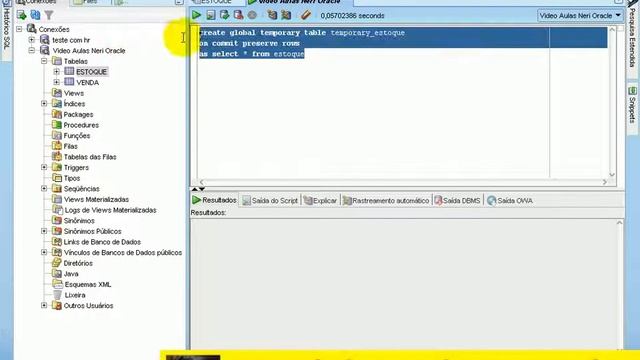This screenshot has height=360, width=640.
Task: Click the SQL editor scroll-up arrow
Action: (611, 29)
